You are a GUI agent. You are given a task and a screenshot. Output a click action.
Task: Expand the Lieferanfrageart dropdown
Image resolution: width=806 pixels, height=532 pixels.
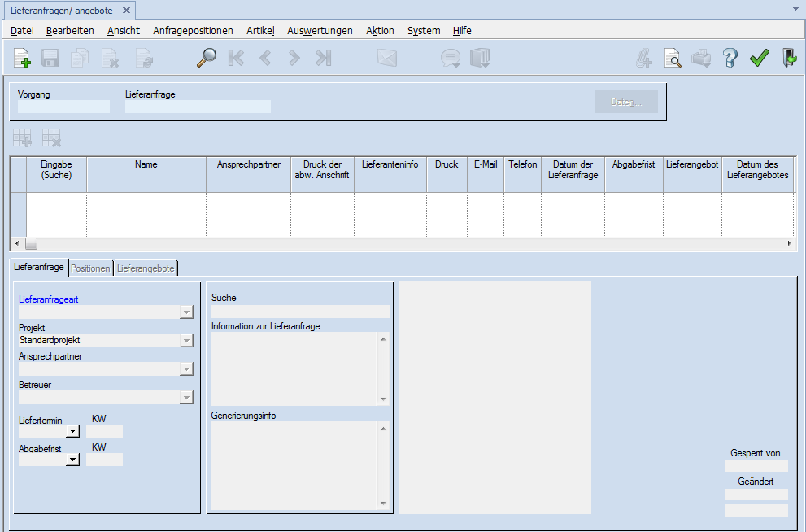[x=186, y=312]
